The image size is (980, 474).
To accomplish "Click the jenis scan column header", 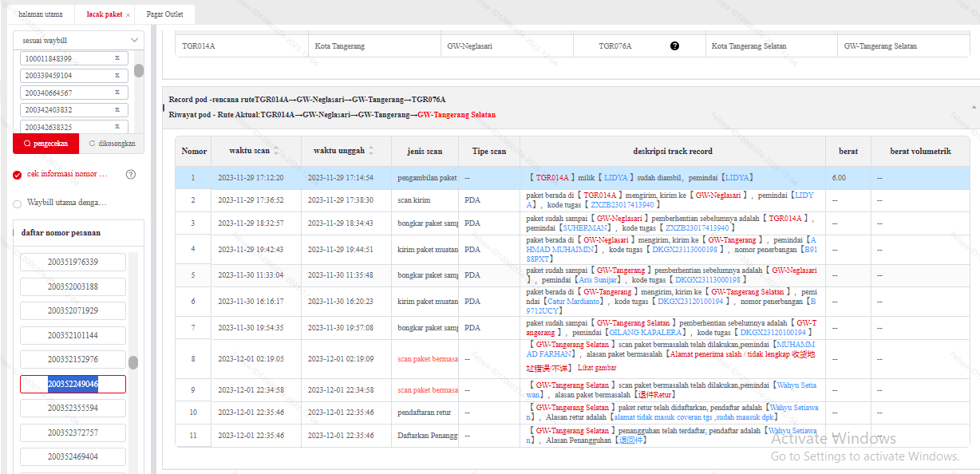I will (x=425, y=151).
